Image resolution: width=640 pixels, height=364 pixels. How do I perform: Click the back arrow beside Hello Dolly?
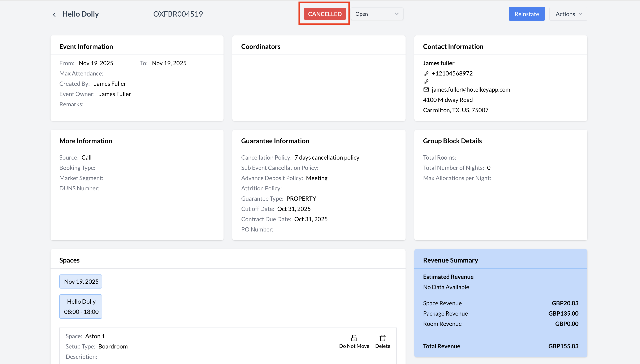pyautogui.click(x=54, y=14)
